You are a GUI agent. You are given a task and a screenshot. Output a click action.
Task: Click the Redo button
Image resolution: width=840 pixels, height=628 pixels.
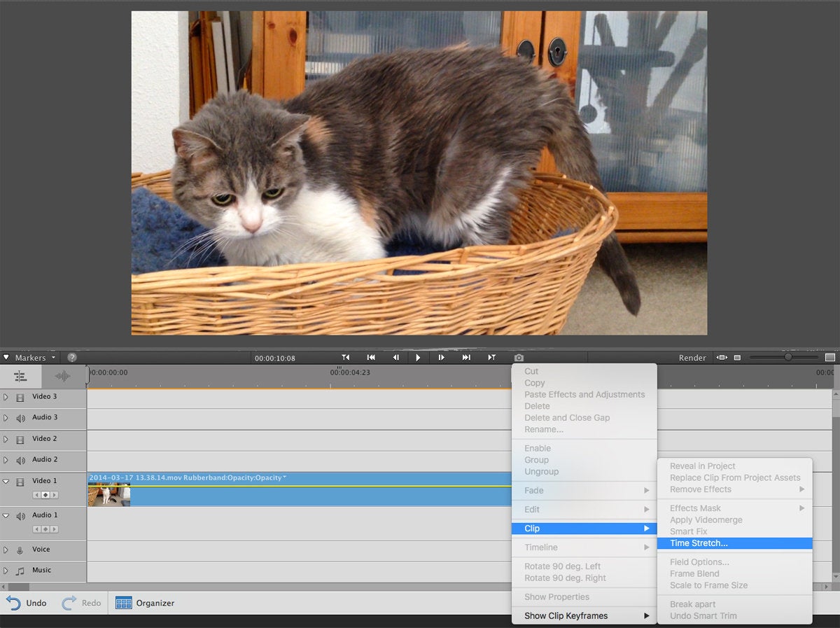82,603
